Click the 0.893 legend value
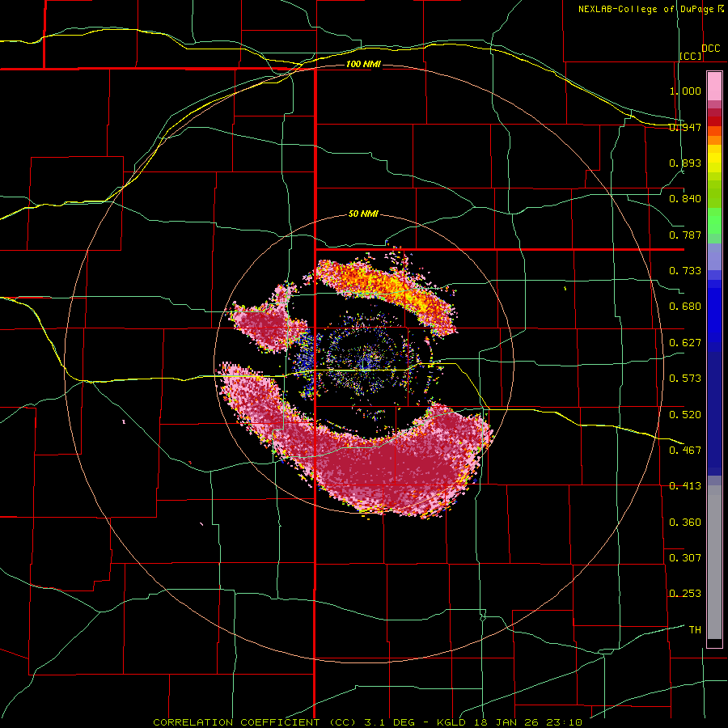This screenshot has width=728, height=728. pyautogui.click(x=685, y=163)
